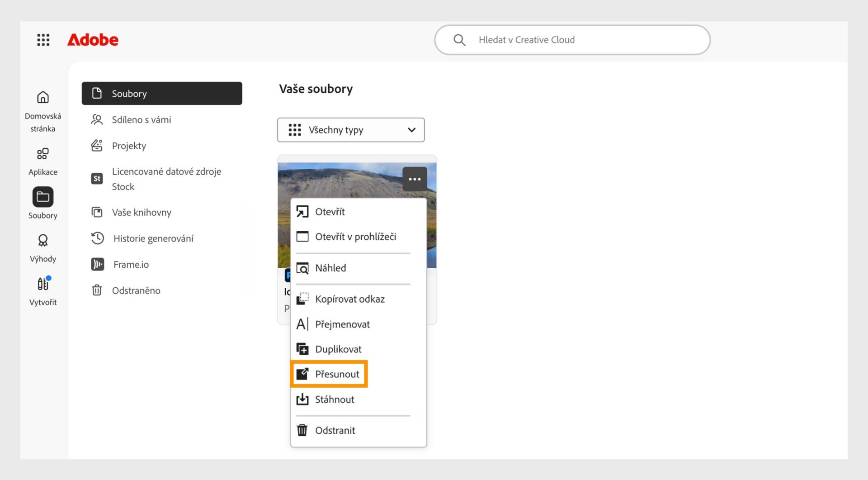Open the landscape file thumbnail
The image size is (868, 480).
coord(339,180)
